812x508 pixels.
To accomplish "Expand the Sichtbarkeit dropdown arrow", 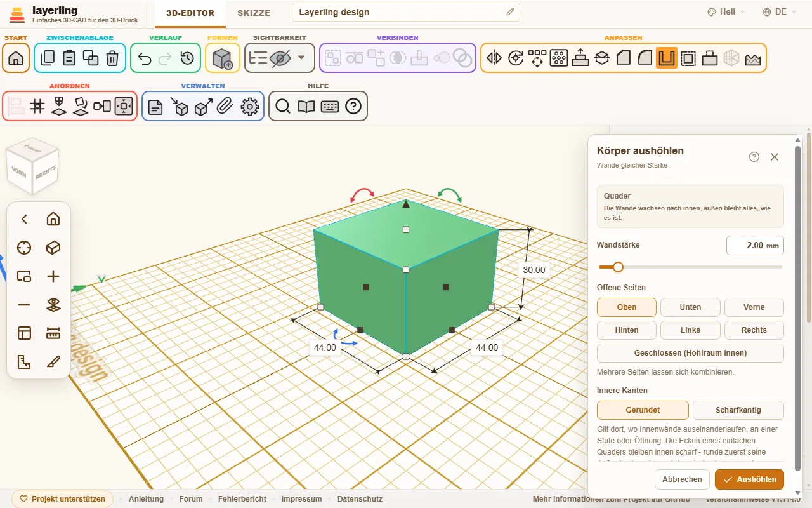I will click(301, 58).
